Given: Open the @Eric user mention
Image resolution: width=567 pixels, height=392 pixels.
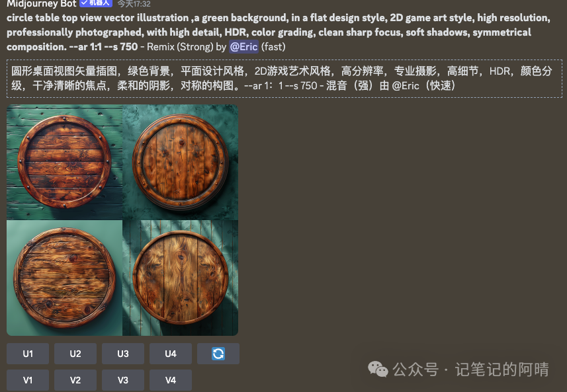Looking at the screenshot, I should click(243, 47).
